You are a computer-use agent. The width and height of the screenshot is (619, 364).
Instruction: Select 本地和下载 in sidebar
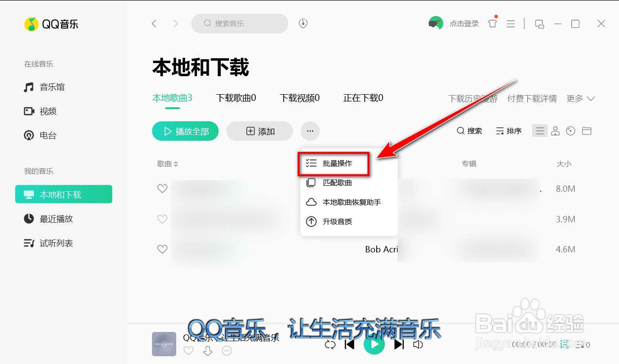click(64, 194)
